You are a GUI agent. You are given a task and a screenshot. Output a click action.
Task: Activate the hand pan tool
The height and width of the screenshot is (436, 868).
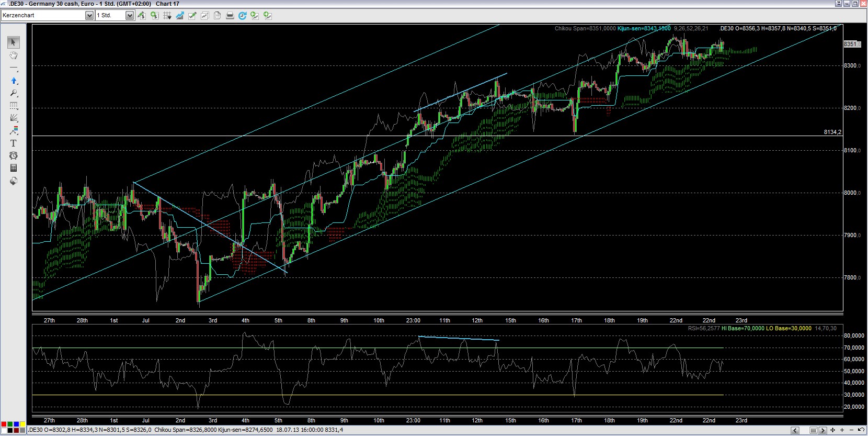pyautogui.click(x=14, y=55)
